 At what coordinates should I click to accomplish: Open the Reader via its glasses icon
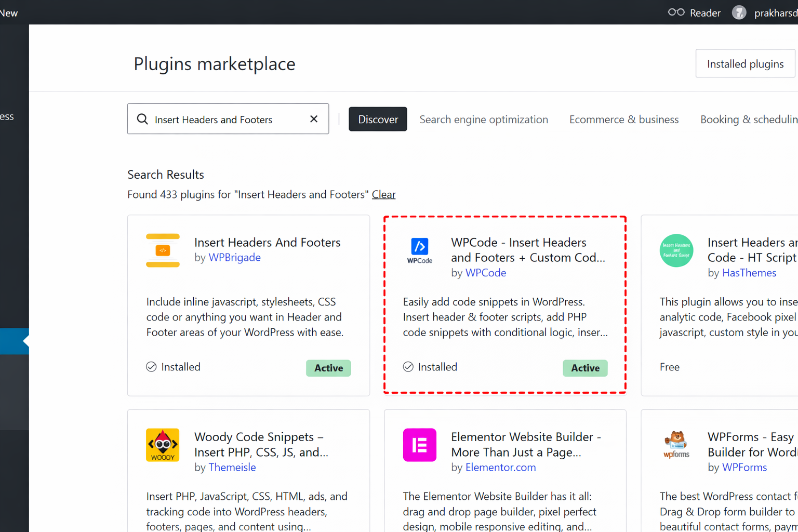(x=675, y=11)
